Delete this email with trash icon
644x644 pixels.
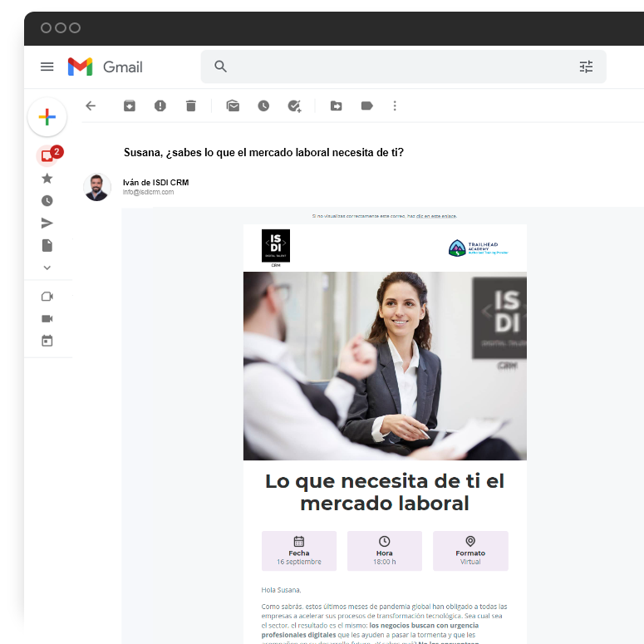(191, 106)
